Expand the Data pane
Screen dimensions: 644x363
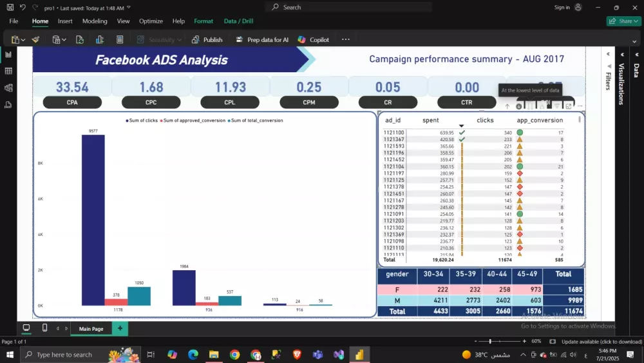coord(637,54)
